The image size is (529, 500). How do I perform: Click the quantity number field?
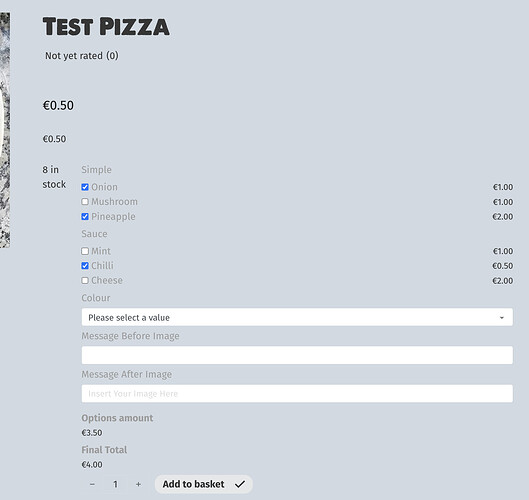(x=115, y=484)
